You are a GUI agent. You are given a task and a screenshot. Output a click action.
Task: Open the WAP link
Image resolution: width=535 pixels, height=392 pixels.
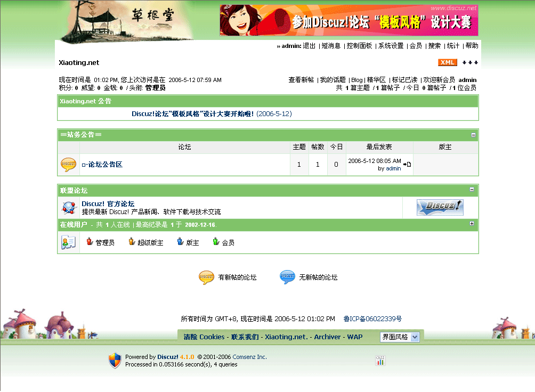355,337
